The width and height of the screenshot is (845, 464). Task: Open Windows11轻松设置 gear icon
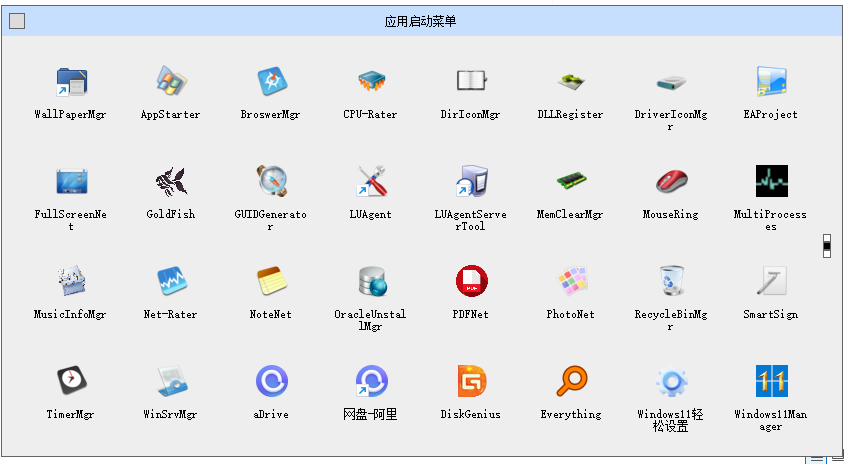tap(671, 381)
